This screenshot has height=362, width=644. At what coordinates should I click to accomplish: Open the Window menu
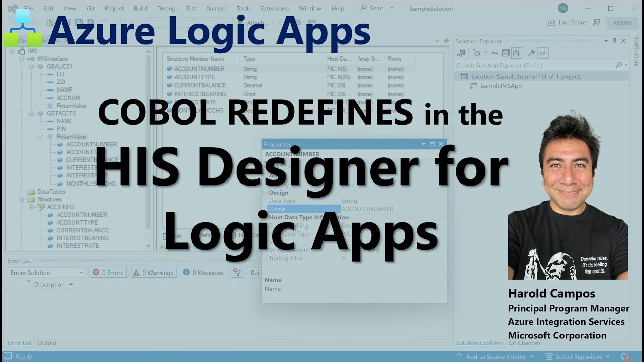tap(310, 8)
